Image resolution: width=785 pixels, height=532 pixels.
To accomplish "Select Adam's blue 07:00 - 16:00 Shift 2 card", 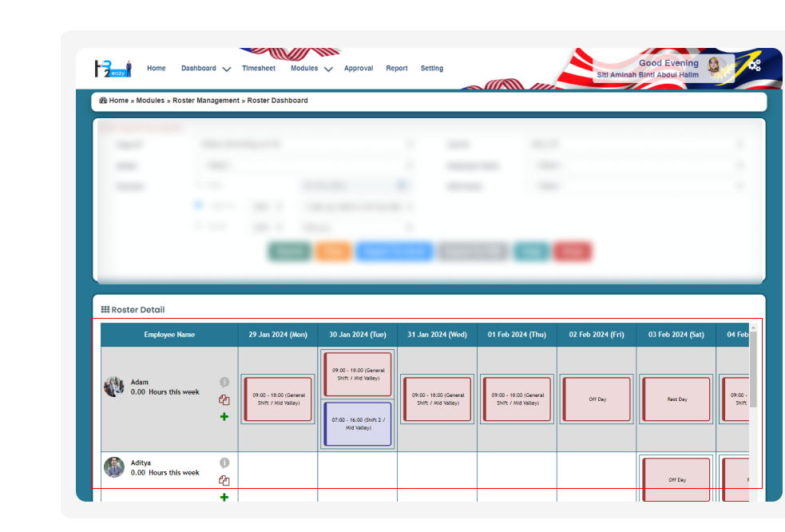I will pos(358,423).
